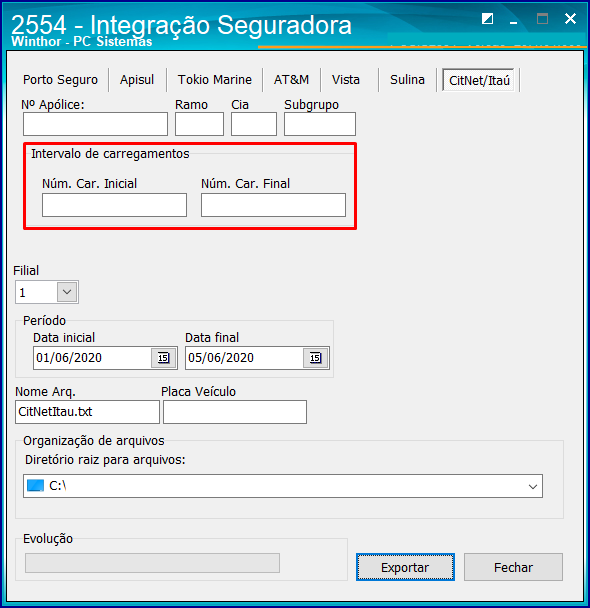This screenshot has height=608, width=590.
Task: Click the Data final date field
Action: (x=244, y=358)
